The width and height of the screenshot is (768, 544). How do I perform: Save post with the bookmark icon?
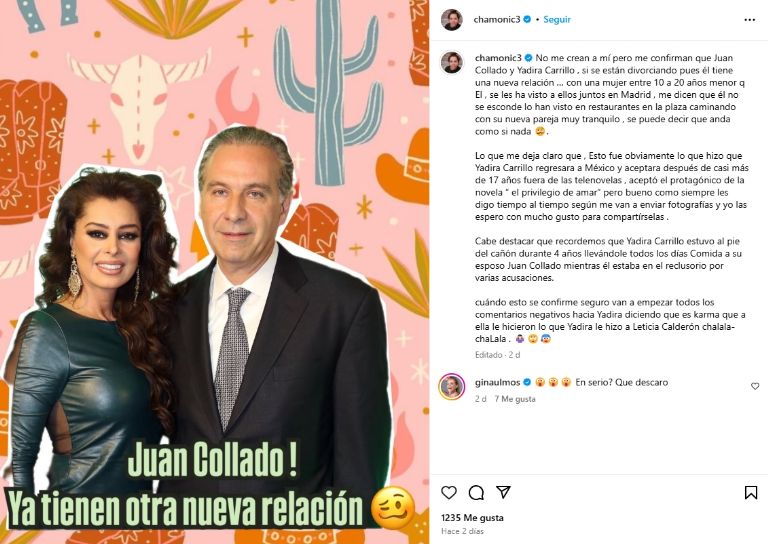[x=751, y=492]
